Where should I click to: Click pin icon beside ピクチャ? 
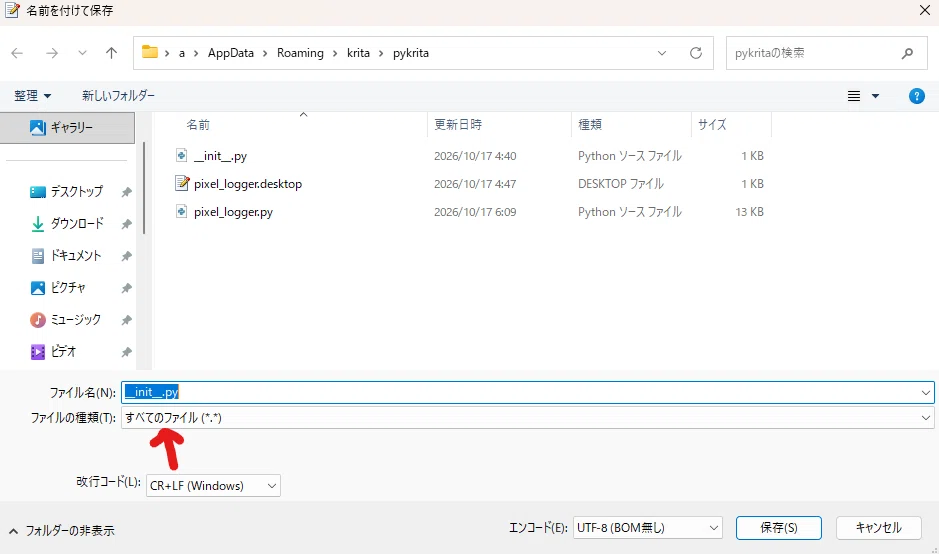[x=126, y=288]
